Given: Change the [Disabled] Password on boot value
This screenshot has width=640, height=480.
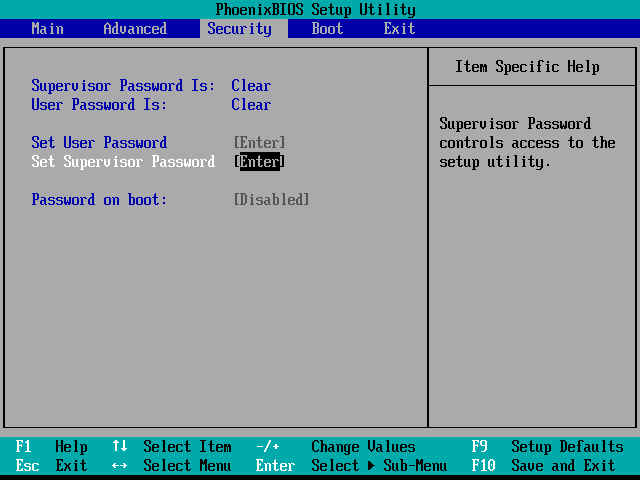Looking at the screenshot, I should [271, 200].
